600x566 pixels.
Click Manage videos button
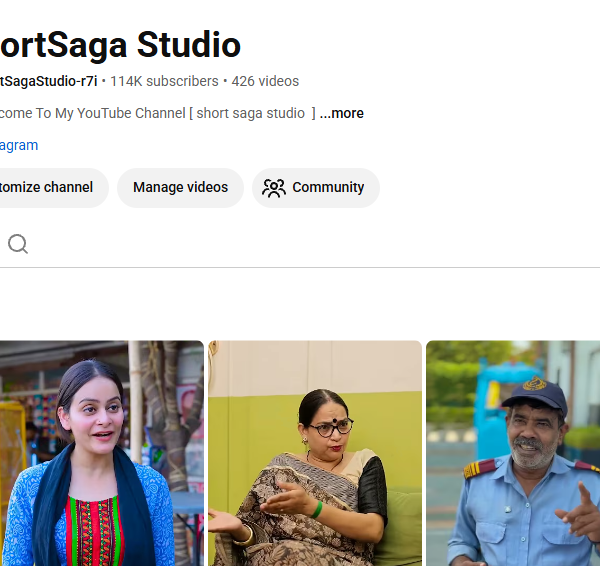tap(180, 188)
